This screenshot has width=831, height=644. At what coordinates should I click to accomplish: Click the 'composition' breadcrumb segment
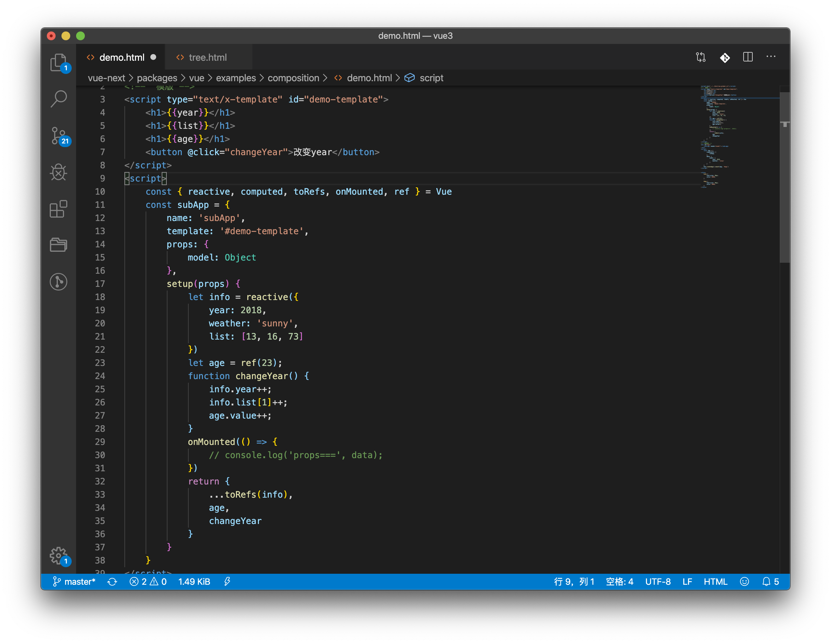[x=293, y=78]
